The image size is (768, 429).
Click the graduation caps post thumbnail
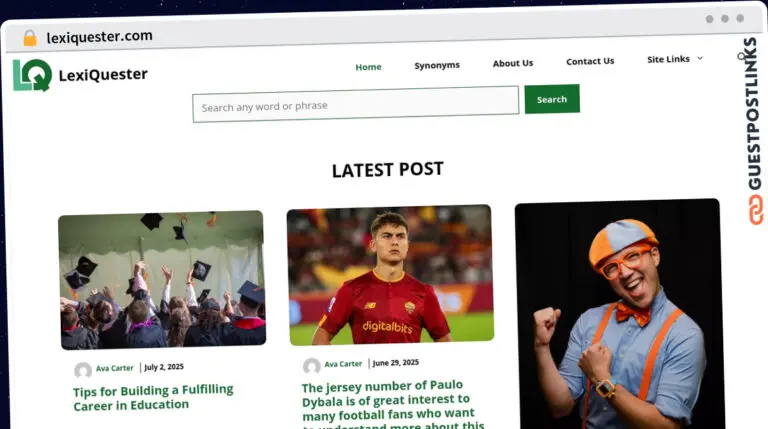(x=162, y=280)
